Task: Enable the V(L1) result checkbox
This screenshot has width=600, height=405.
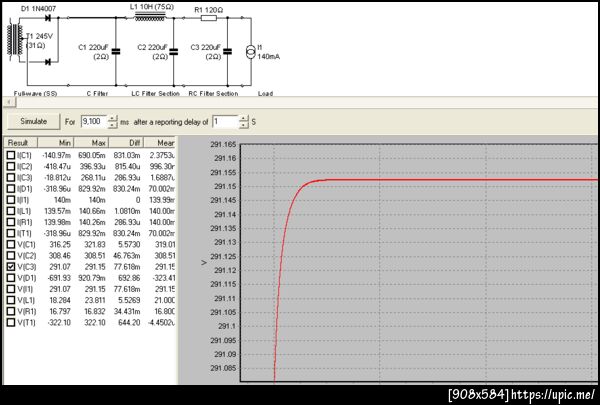Action: point(11,300)
